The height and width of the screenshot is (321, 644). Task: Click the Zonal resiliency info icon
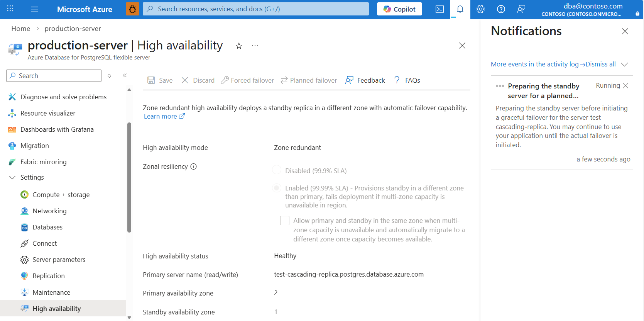(194, 166)
